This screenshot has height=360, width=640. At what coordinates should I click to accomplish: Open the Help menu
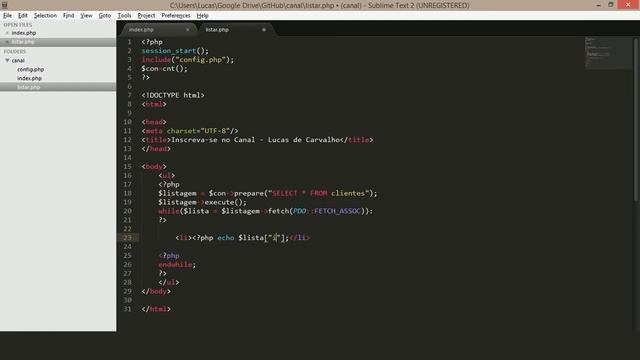(202, 16)
